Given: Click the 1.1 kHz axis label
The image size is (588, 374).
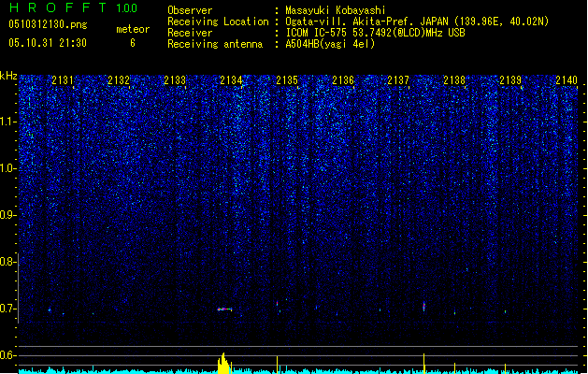Looking at the screenshot, I should click(7, 122).
